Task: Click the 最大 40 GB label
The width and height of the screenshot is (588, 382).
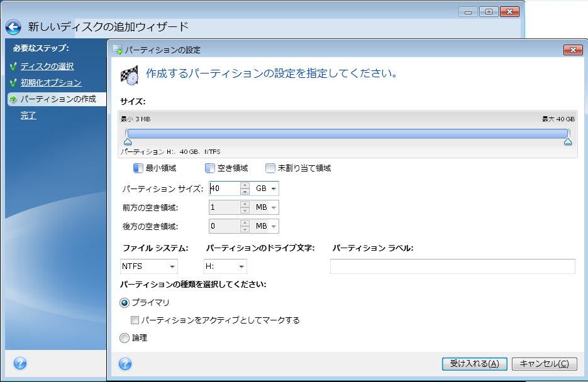Action: coord(558,119)
